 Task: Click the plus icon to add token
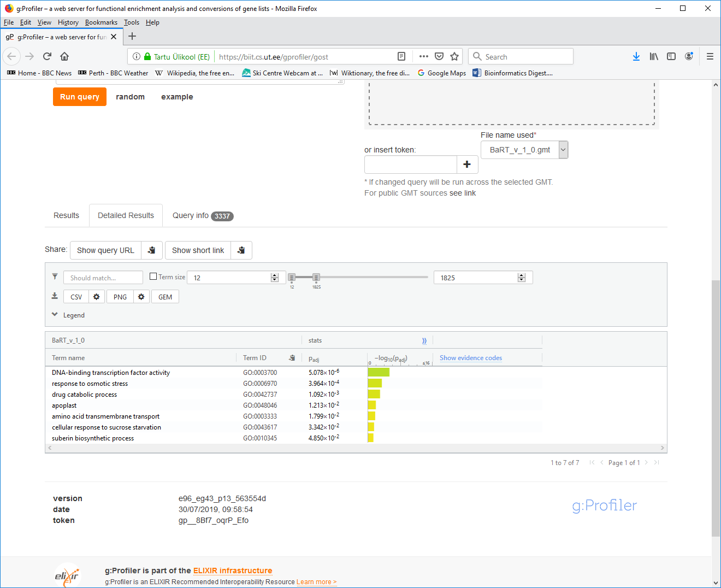pos(467,164)
